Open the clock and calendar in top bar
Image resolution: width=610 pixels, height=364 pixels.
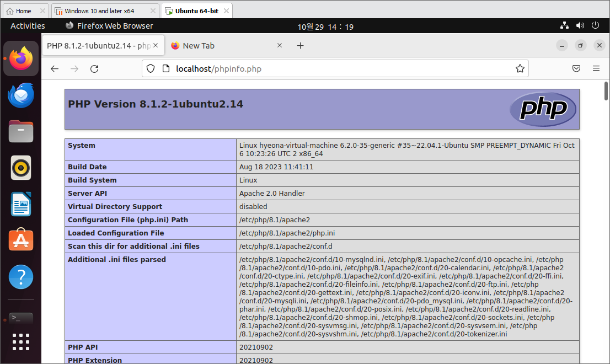click(325, 27)
